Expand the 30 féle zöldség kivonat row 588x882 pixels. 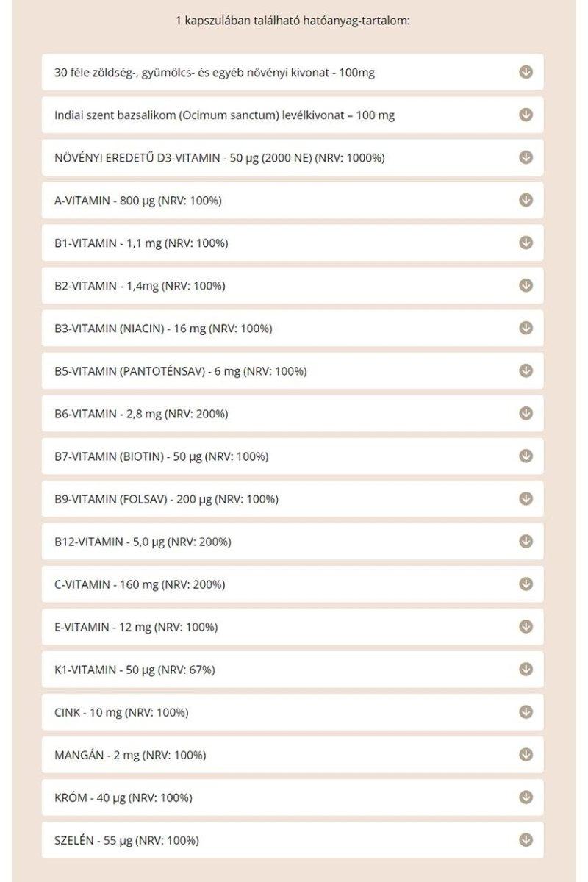pos(524,73)
